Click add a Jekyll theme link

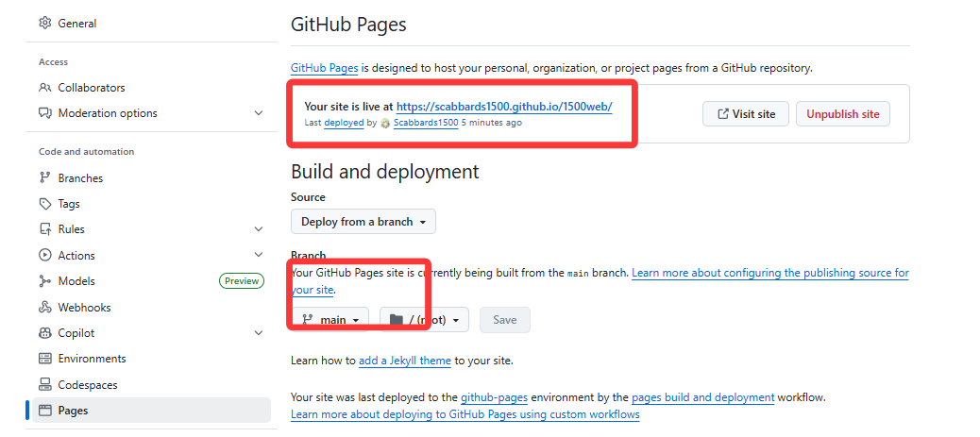point(404,361)
